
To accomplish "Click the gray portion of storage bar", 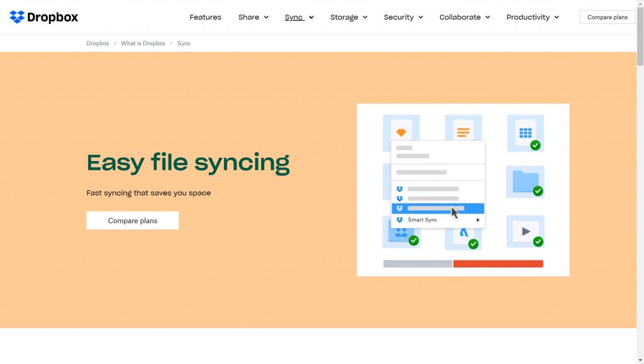I will tap(418, 263).
